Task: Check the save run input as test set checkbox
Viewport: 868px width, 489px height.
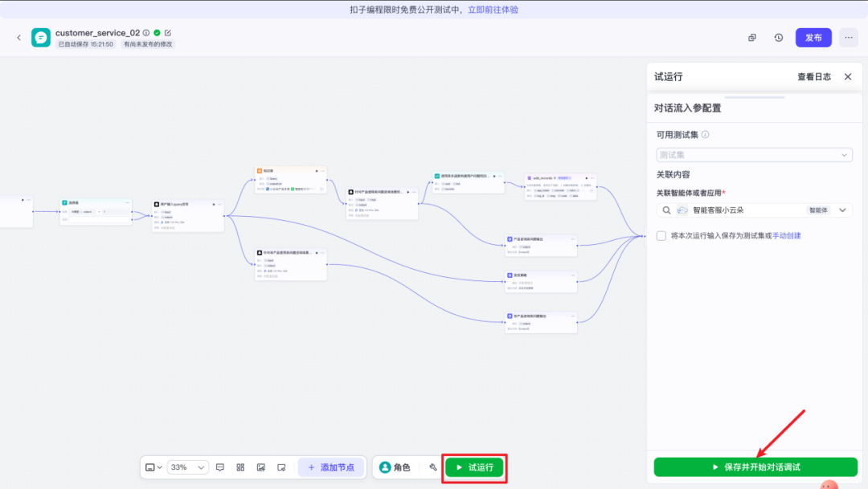Action: click(661, 236)
